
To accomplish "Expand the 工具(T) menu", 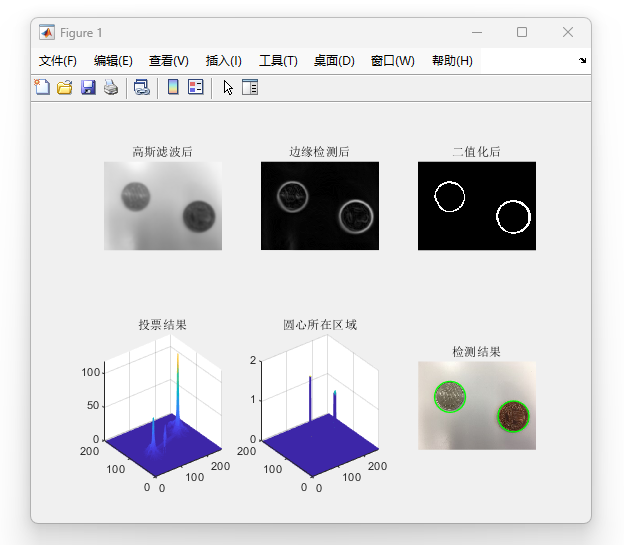I will click(278, 61).
